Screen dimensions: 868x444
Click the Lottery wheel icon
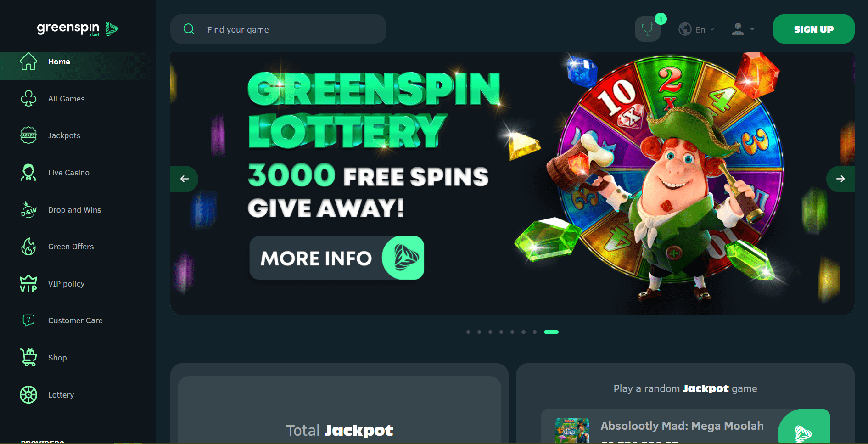[x=28, y=395]
